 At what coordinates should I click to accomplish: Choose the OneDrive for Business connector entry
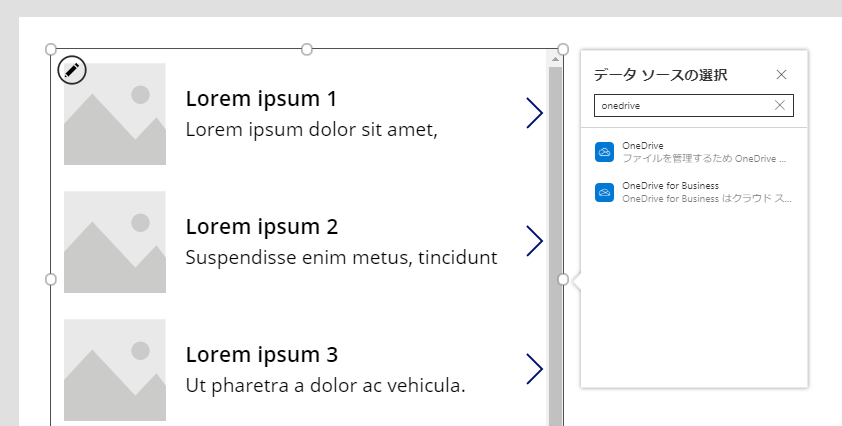pyautogui.click(x=694, y=192)
